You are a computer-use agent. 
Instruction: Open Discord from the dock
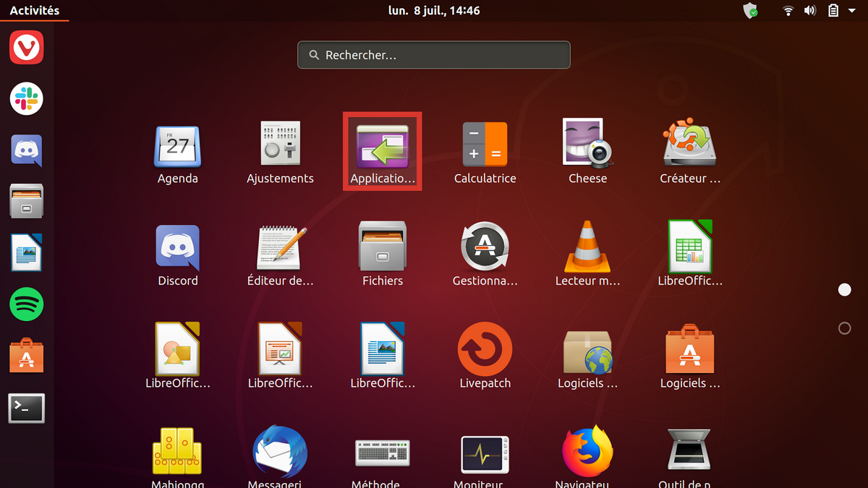pyautogui.click(x=27, y=150)
